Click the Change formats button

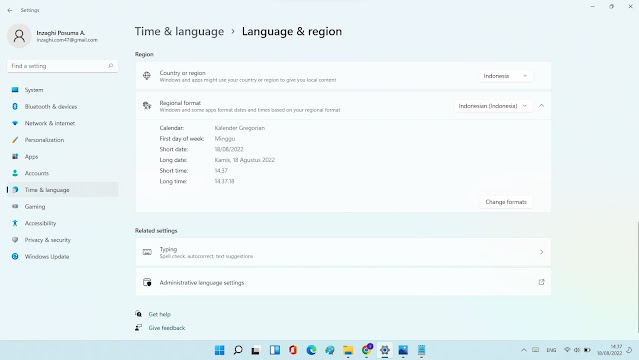(x=506, y=202)
